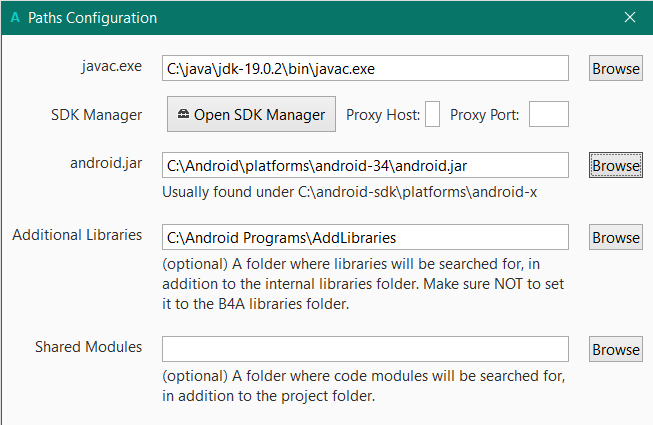Browse for the android.jar file
The width and height of the screenshot is (653, 425).
coord(615,164)
